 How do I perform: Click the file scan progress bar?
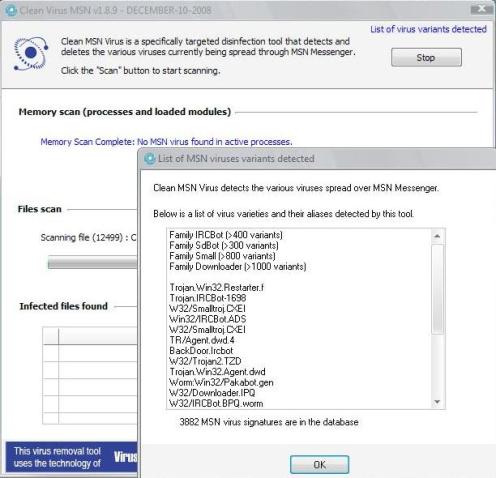[92, 263]
